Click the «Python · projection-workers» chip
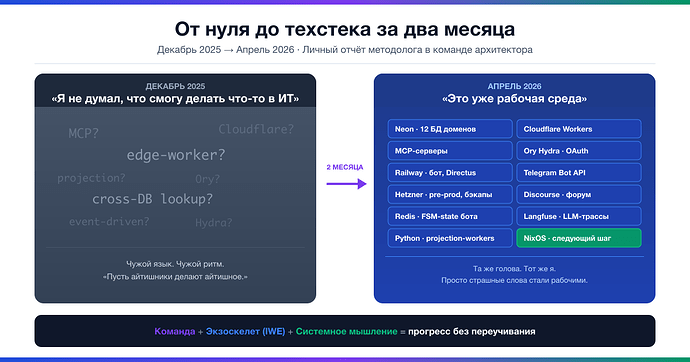The width and height of the screenshot is (690, 362). coord(450,238)
